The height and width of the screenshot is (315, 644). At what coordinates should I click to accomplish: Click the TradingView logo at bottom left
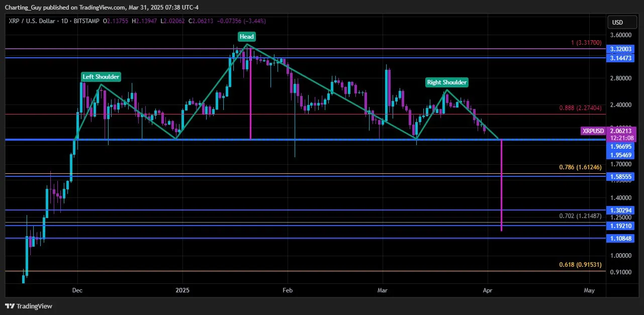pos(29,305)
